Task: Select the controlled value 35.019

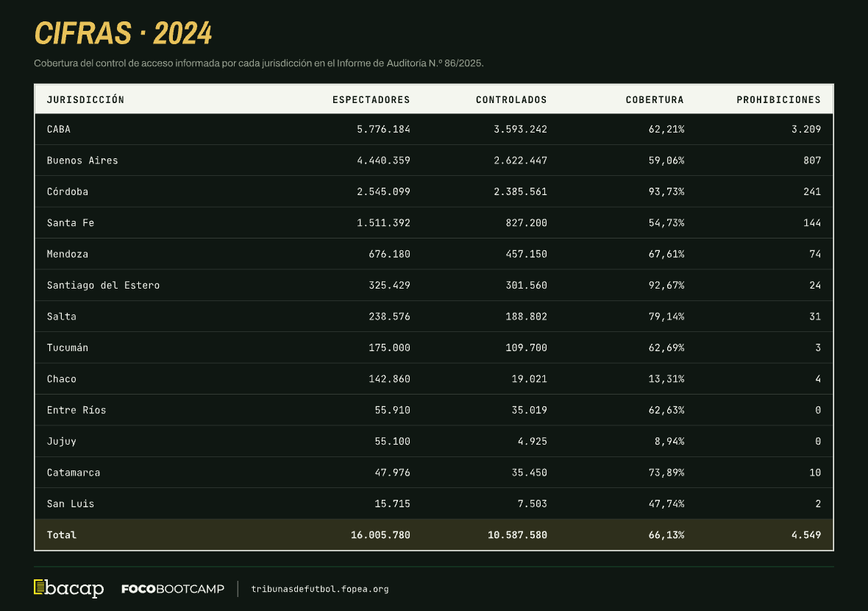Action: click(x=529, y=411)
